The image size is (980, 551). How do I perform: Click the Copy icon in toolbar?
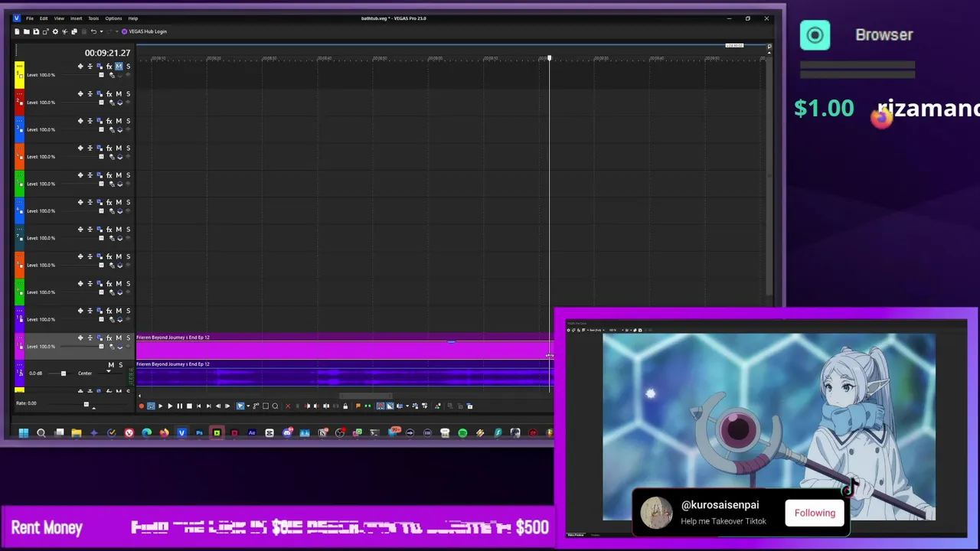(74, 31)
